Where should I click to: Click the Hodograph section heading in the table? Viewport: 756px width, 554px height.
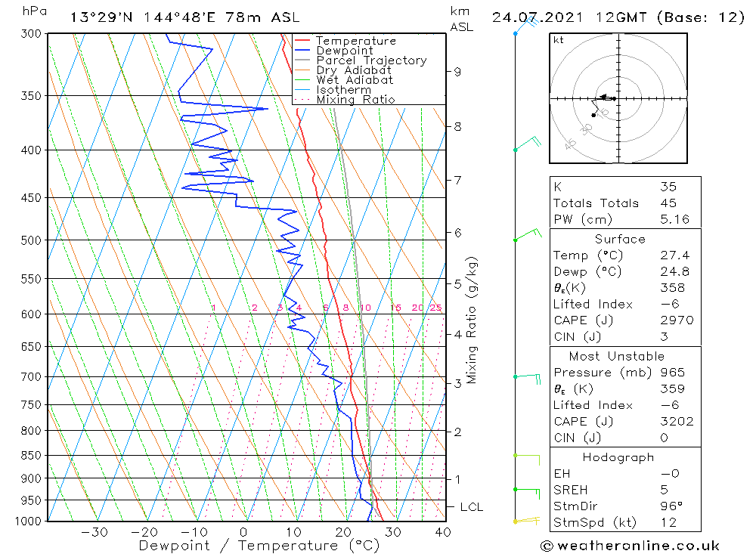pos(618,457)
